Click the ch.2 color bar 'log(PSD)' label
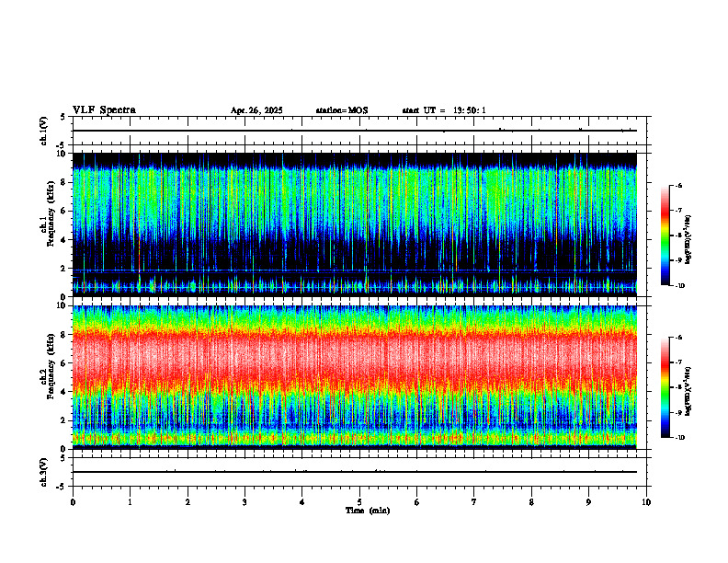Image resolution: width=728 pixels, height=563 pixels. [x=688, y=391]
